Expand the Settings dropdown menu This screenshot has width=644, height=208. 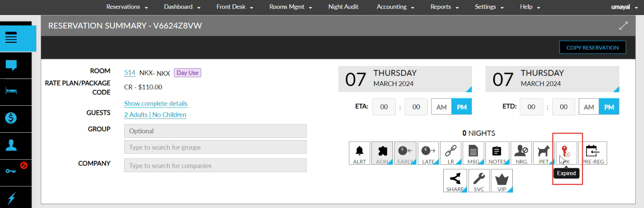pyautogui.click(x=489, y=7)
